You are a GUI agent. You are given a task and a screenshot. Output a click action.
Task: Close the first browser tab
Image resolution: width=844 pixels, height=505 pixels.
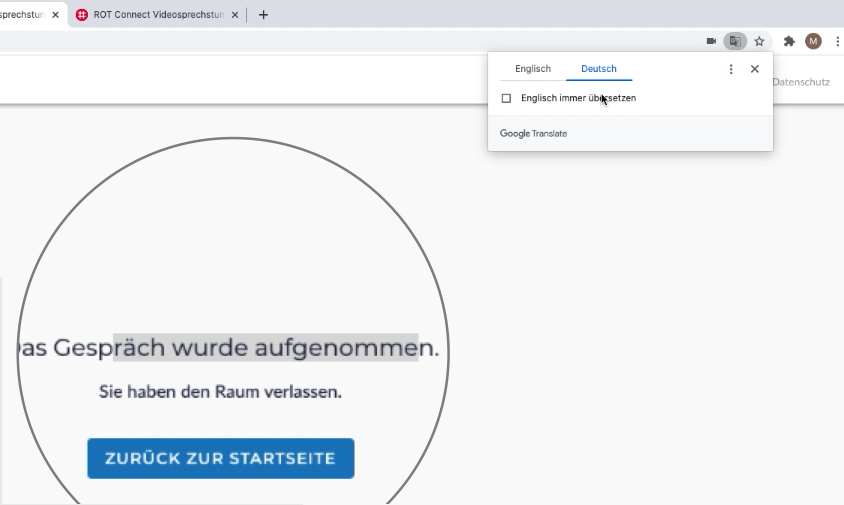(55, 15)
